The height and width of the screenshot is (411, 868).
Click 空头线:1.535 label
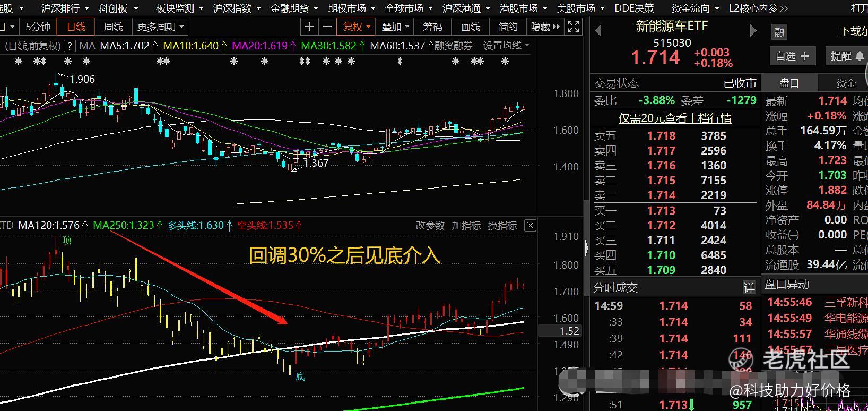(x=265, y=226)
